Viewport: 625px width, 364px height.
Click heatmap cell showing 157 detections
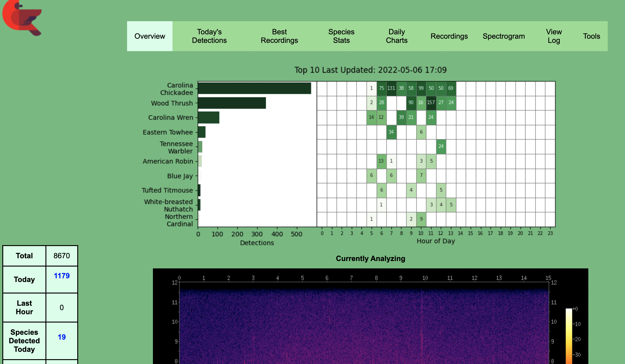[431, 103]
